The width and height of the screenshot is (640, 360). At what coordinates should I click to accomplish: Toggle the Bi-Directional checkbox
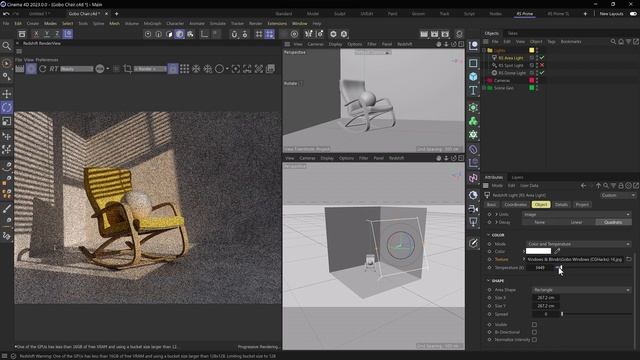[x=534, y=332]
